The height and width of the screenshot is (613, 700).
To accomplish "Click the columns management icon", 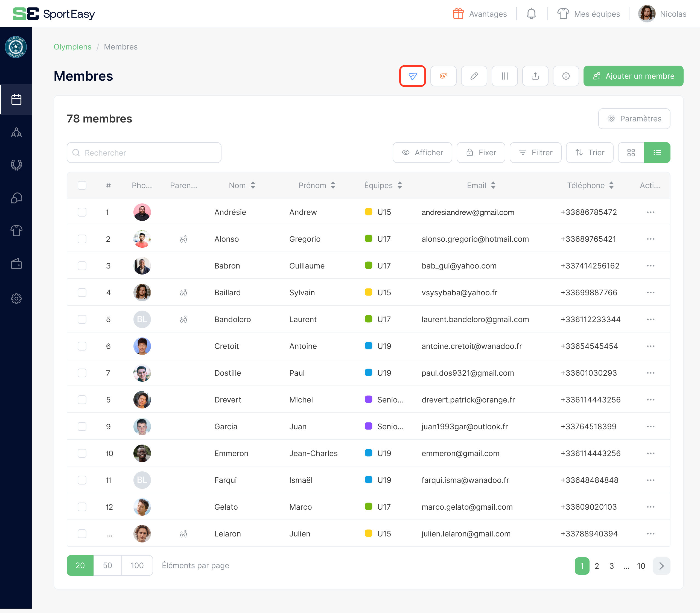I will point(504,76).
